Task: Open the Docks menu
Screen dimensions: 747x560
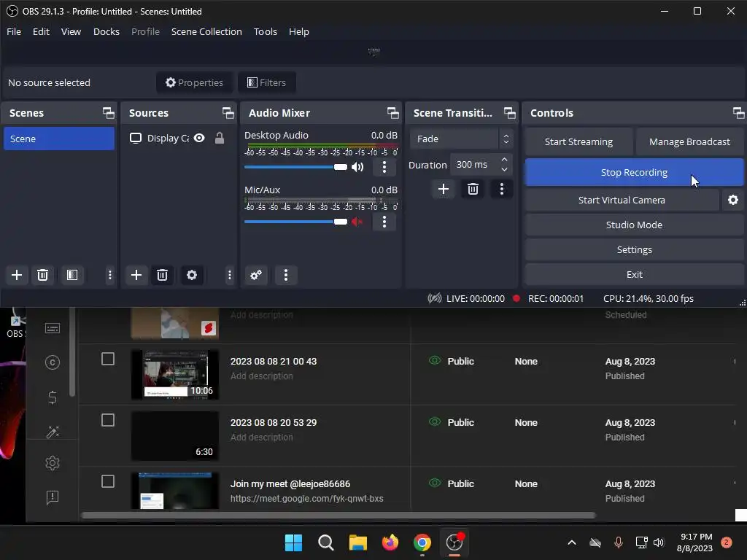Action: (x=107, y=31)
